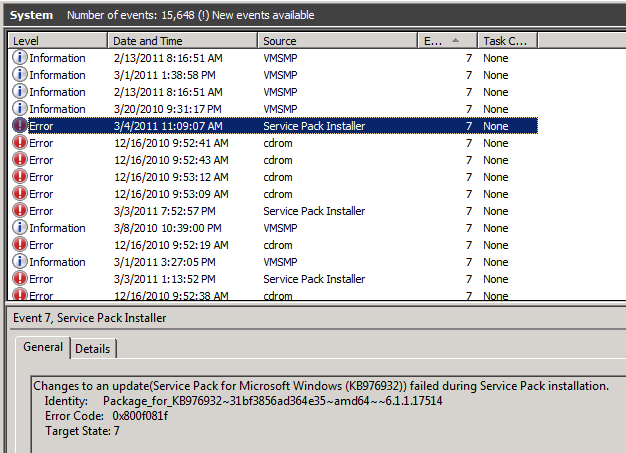Switch to the Details tab
The height and width of the screenshot is (453, 626).
click(x=92, y=348)
